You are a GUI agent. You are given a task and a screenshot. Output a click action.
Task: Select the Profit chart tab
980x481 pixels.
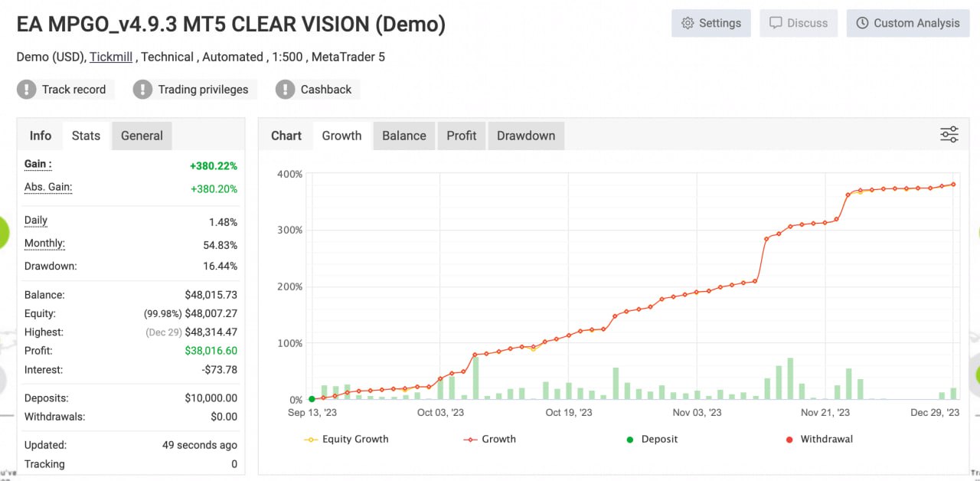click(x=462, y=136)
